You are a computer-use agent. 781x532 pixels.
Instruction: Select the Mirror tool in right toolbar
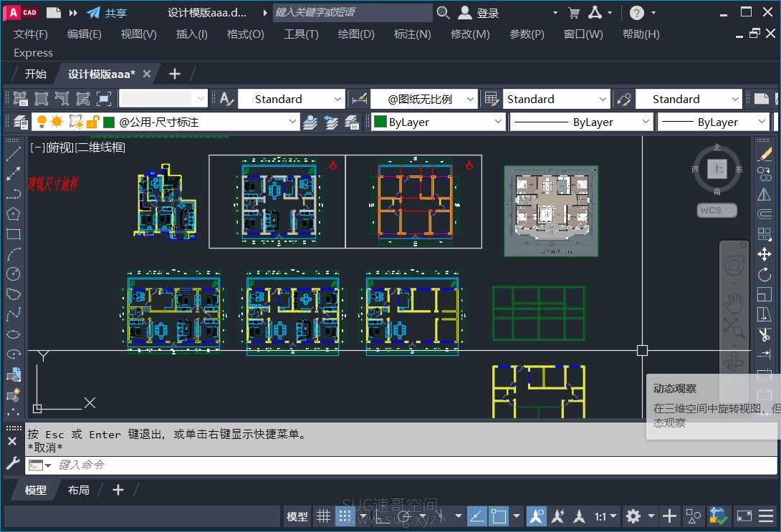click(x=765, y=194)
